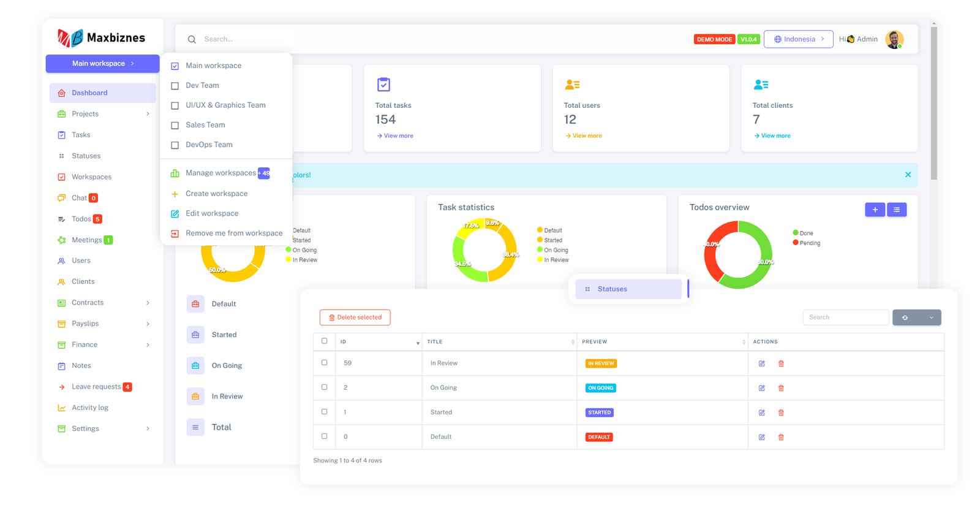980x521 pixels.
Task: Open the Activity log sidebar icon
Action: click(62, 408)
